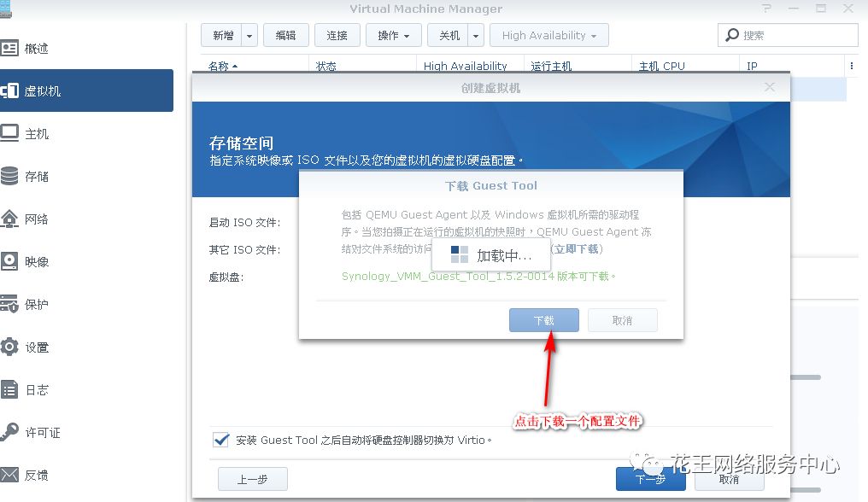
Task: Select the 虚拟机 virtual machine sidebar icon
Action: click(9, 90)
